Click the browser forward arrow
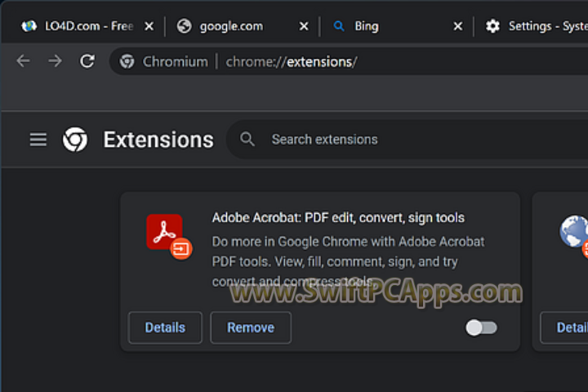 [x=56, y=60]
